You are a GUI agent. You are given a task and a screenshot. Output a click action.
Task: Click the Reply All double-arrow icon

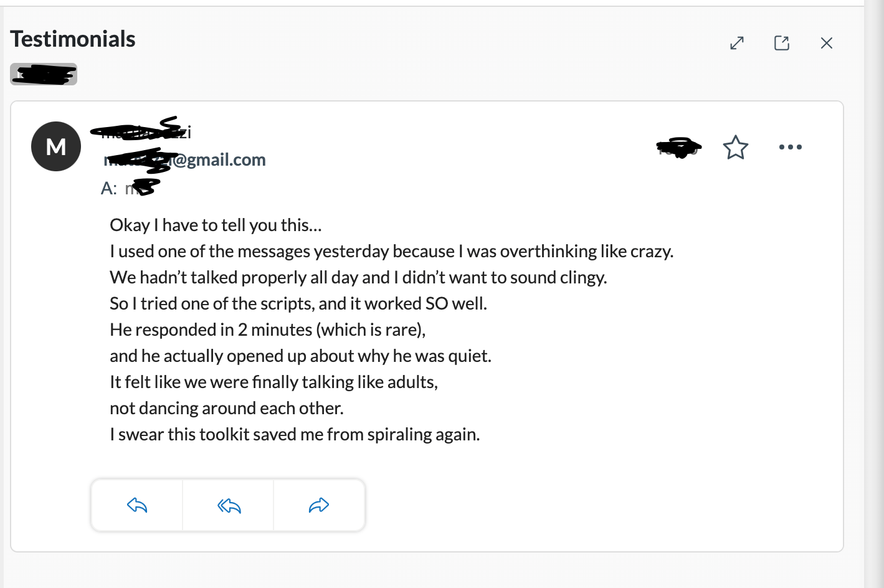point(229,505)
